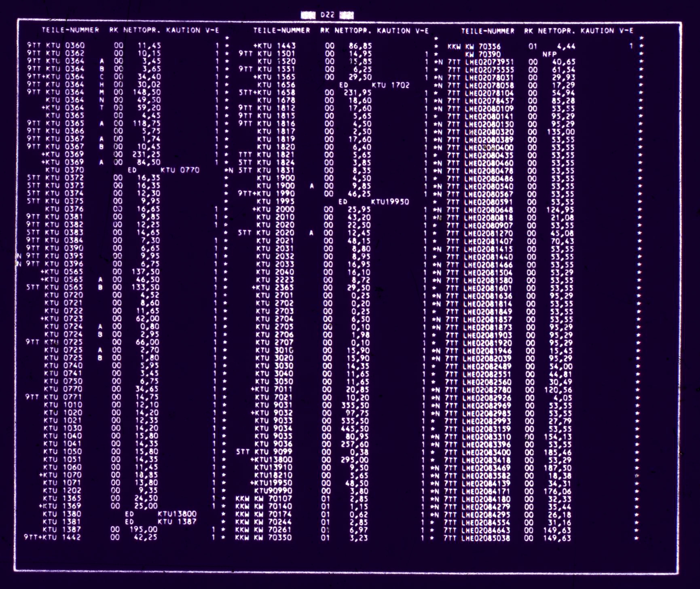Screen dimensions: 700x589
Task: Select part number KTU 7011
Action: point(274,389)
